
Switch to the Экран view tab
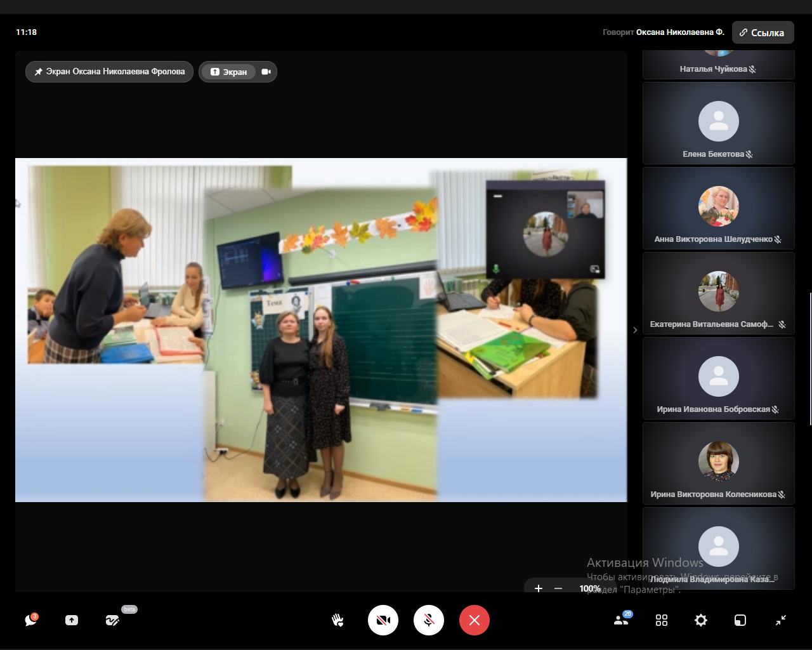pyautogui.click(x=228, y=72)
